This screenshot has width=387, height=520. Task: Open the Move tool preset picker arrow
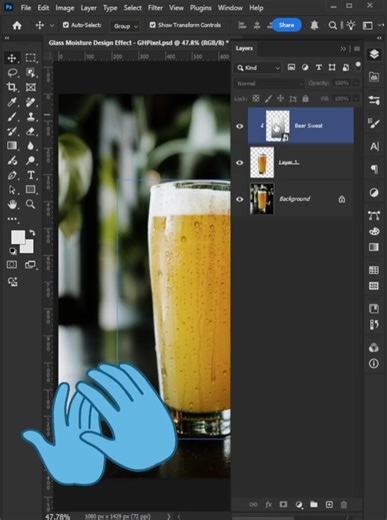tap(52, 25)
